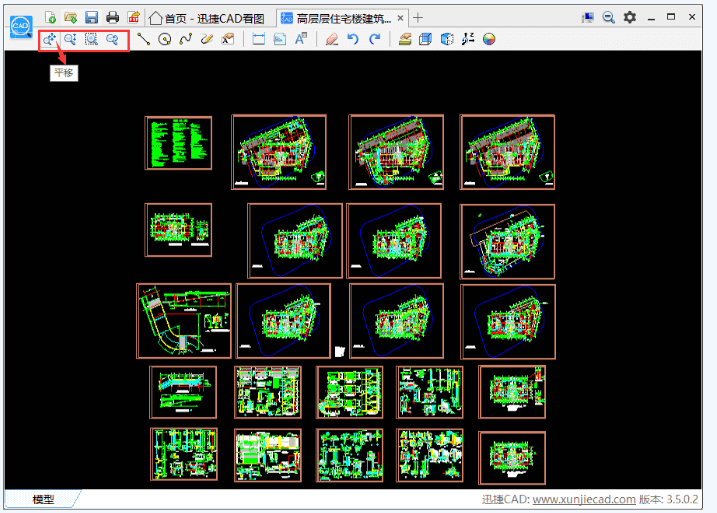Click the zoom-in magnifier tool
The width and height of the screenshot is (717, 513).
[70, 40]
